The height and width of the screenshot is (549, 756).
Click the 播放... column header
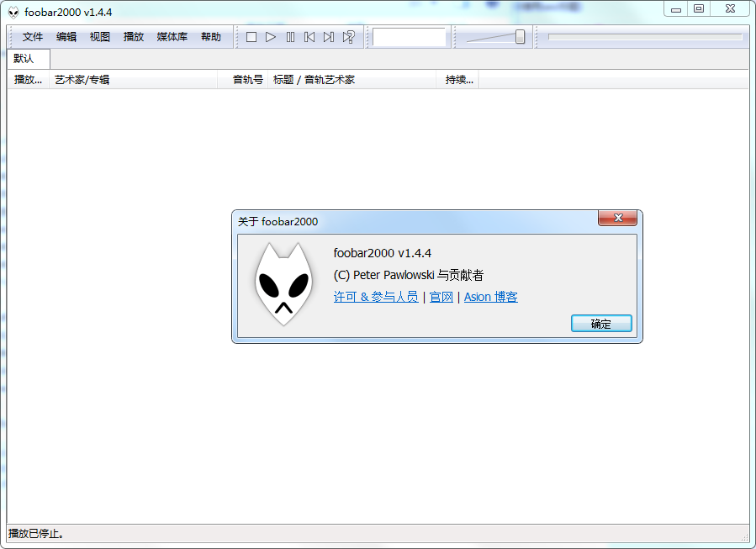(29, 80)
